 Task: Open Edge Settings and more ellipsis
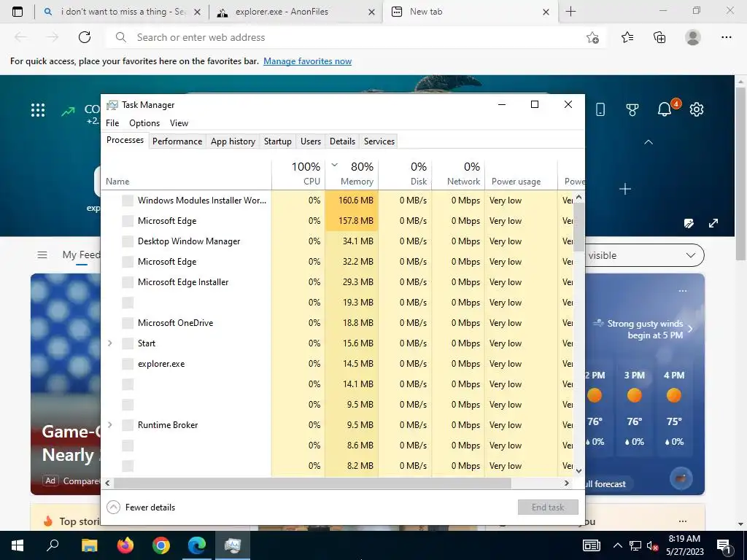pyautogui.click(x=726, y=37)
